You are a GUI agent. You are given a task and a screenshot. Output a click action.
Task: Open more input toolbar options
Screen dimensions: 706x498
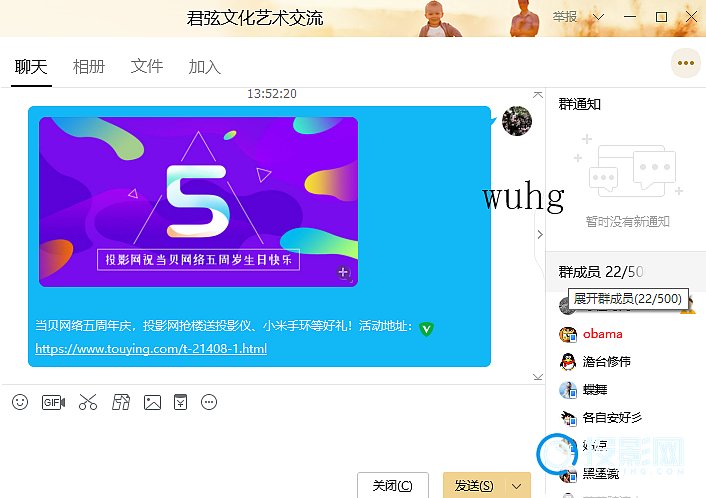(x=209, y=402)
